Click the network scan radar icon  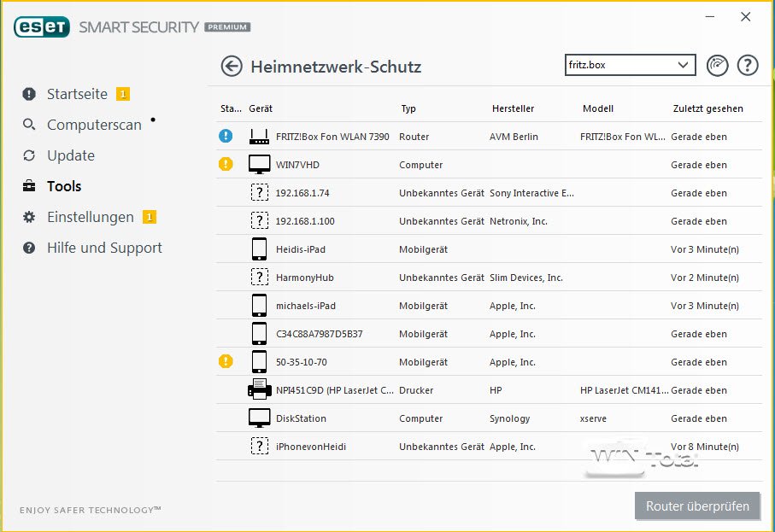click(717, 65)
